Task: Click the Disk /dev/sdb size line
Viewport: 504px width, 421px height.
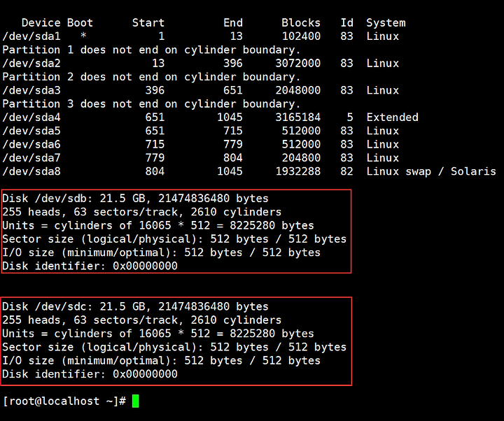Action: coord(135,199)
